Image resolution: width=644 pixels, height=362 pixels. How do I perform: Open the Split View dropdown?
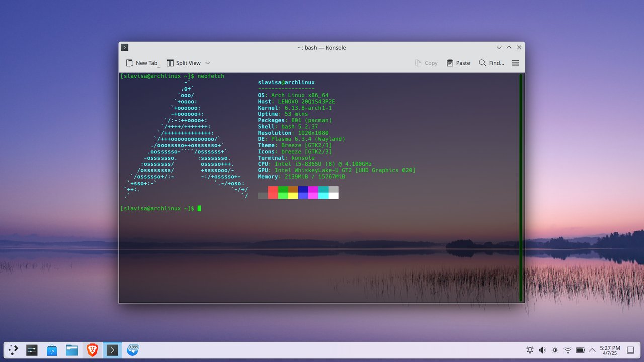[207, 63]
